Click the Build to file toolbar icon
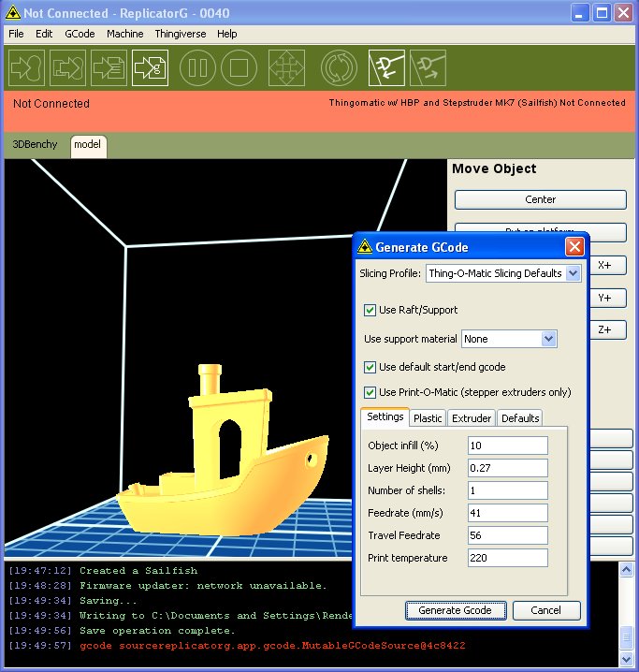639x672 pixels. click(67, 67)
